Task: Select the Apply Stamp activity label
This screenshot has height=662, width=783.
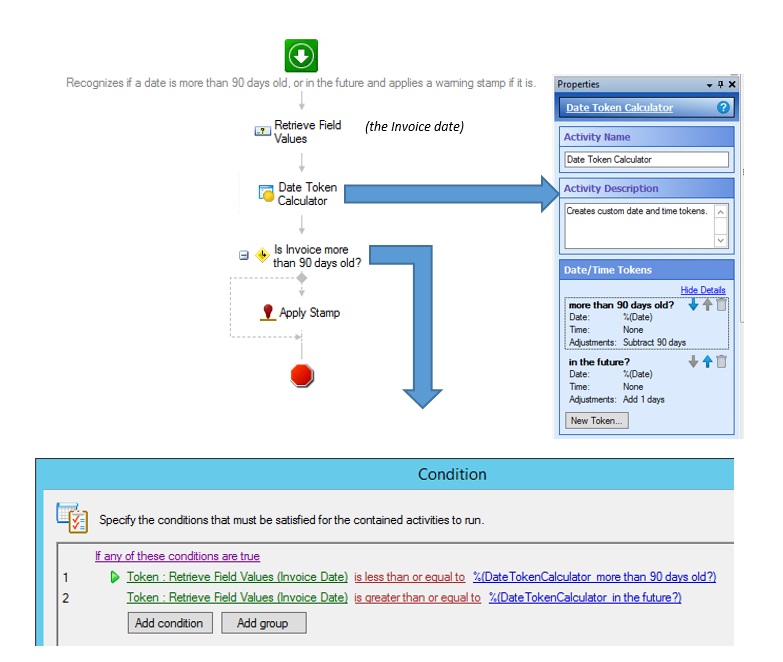Action: pyautogui.click(x=310, y=313)
